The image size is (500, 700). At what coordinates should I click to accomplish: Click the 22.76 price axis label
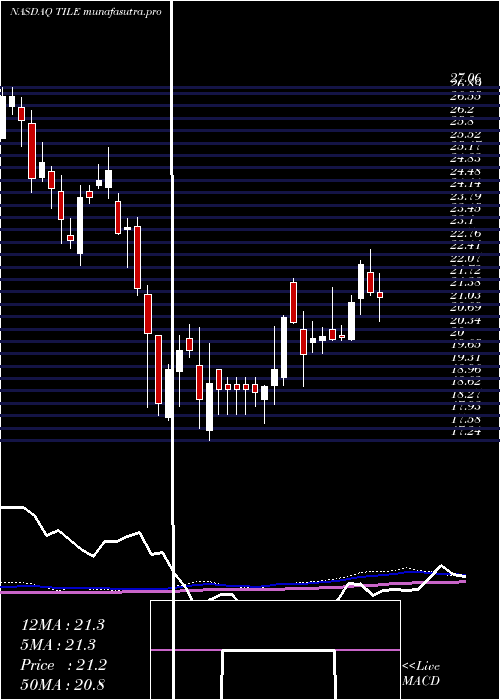tap(466, 233)
